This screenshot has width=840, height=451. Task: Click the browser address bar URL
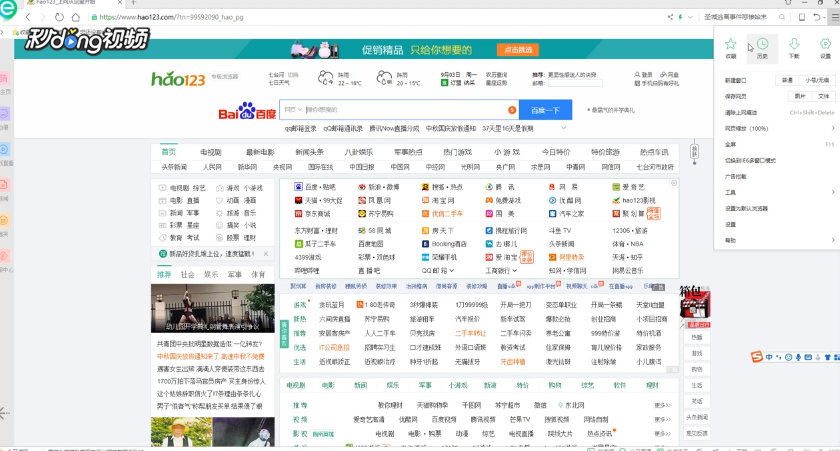pyautogui.click(x=171, y=17)
